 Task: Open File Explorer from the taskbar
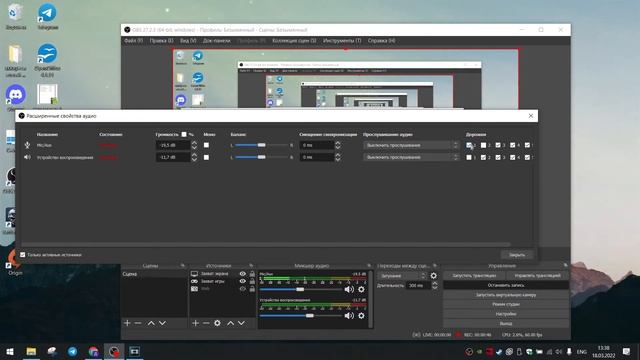31,351
